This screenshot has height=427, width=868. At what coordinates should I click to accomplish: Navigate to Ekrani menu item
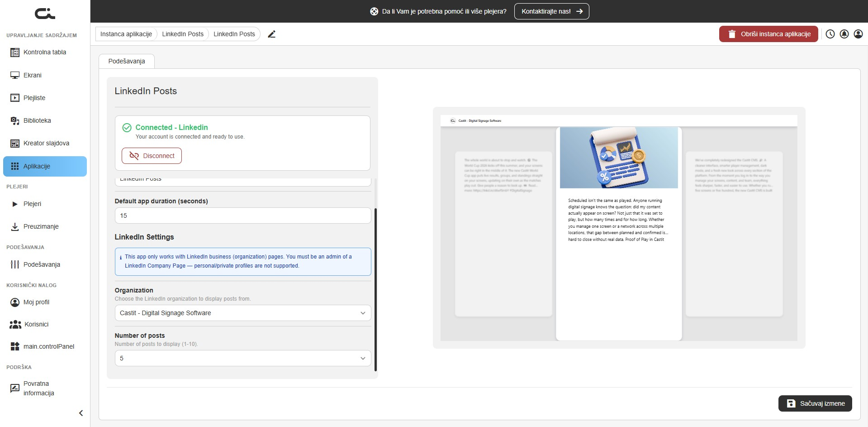point(45,75)
